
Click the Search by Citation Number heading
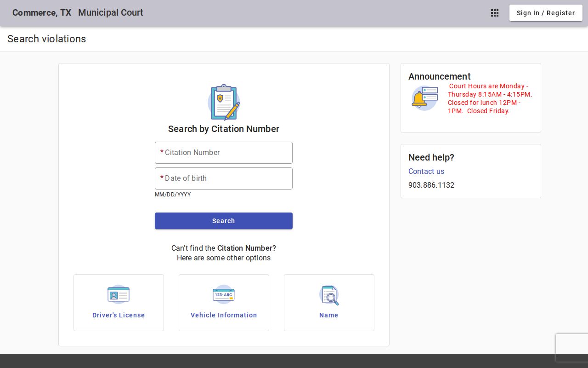(224, 129)
